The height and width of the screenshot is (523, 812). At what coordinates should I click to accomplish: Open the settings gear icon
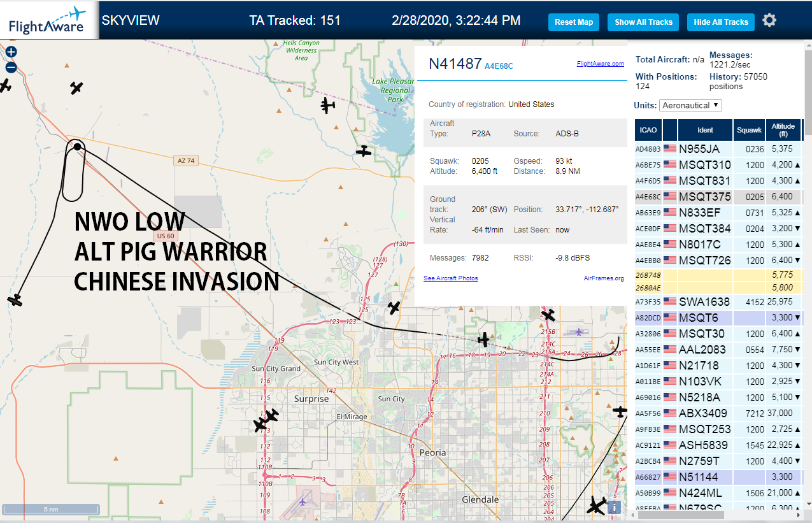tap(769, 20)
